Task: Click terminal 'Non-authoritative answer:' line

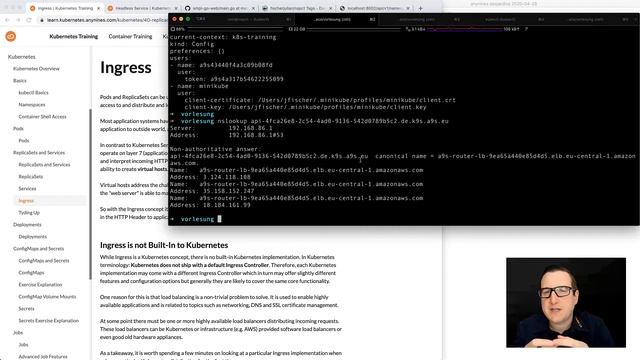Action: click(215, 149)
